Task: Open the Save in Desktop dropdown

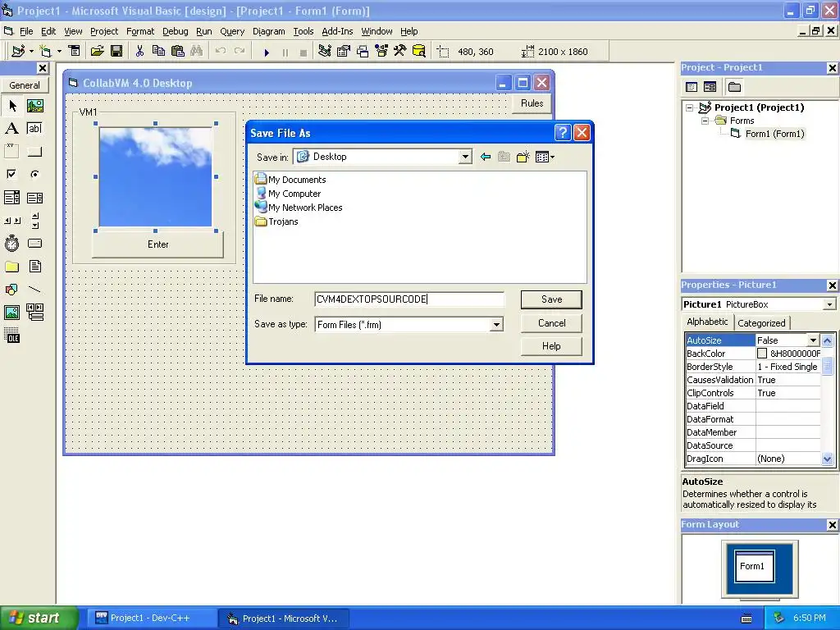Action: coord(465,157)
